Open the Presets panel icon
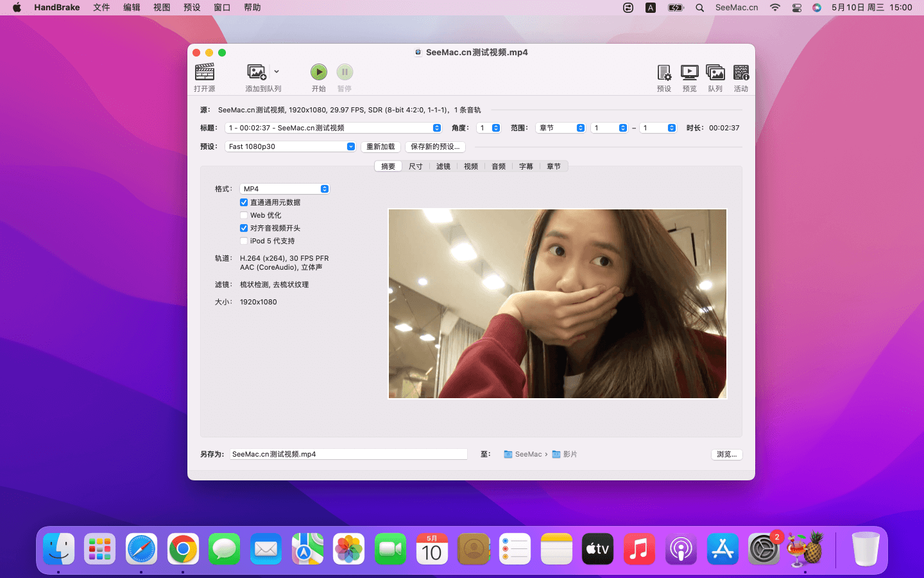Viewport: 924px width, 578px height. coord(664,72)
